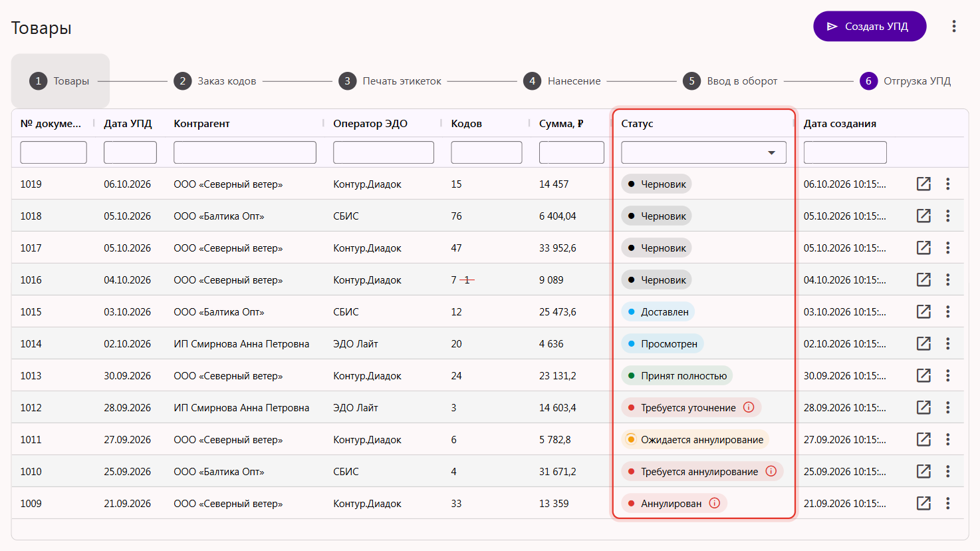Open page-level kebab menu beside Создать УПД
This screenshot has height=551, width=980.
(954, 26)
